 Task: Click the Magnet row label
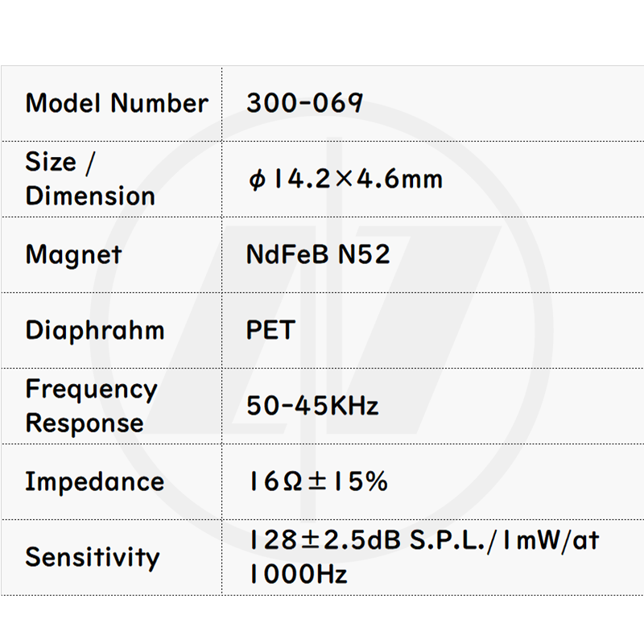pos(73,254)
